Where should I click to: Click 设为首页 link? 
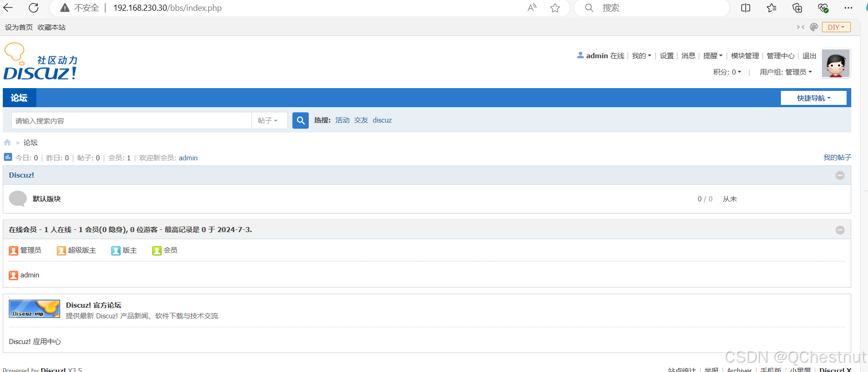[19, 27]
